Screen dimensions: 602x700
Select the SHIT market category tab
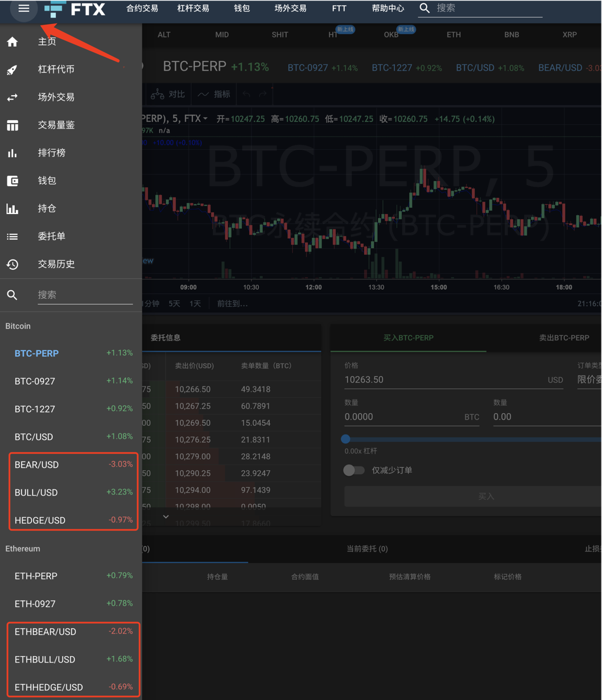[280, 35]
